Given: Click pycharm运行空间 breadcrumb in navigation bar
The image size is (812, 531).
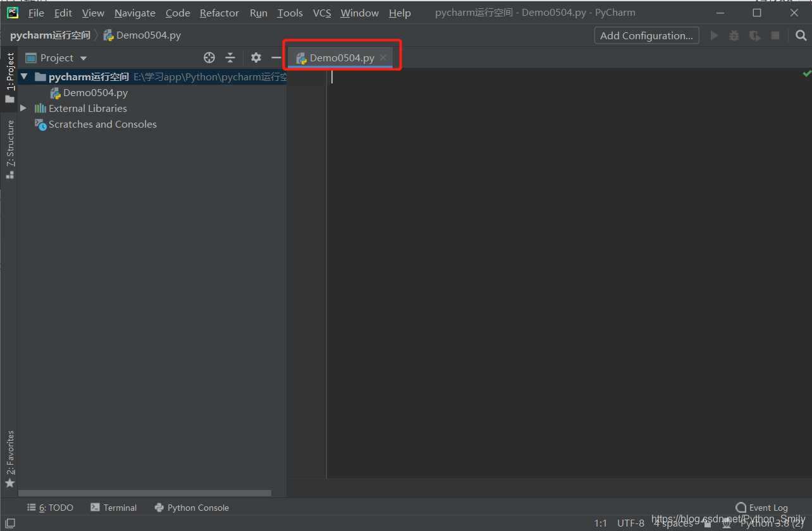Looking at the screenshot, I should pos(50,35).
